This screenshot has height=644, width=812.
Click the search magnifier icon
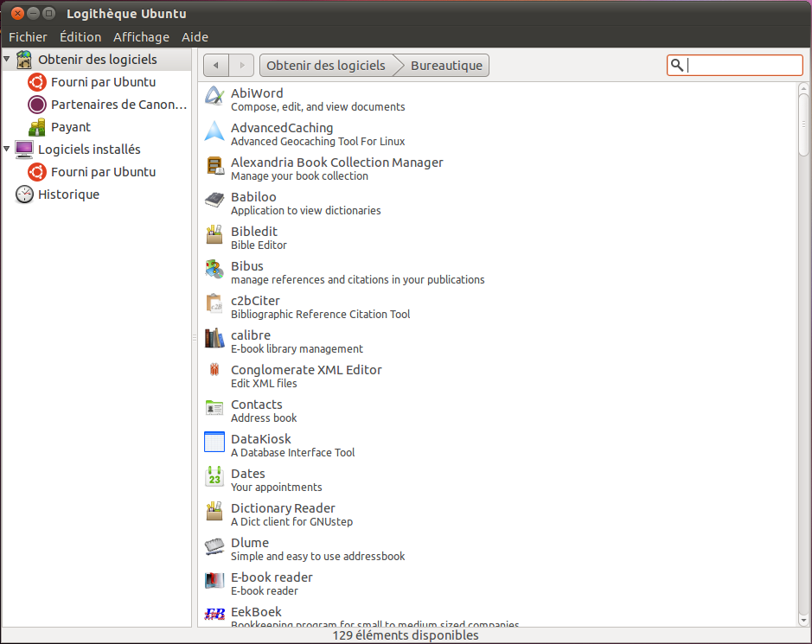pyautogui.click(x=677, y=65)
